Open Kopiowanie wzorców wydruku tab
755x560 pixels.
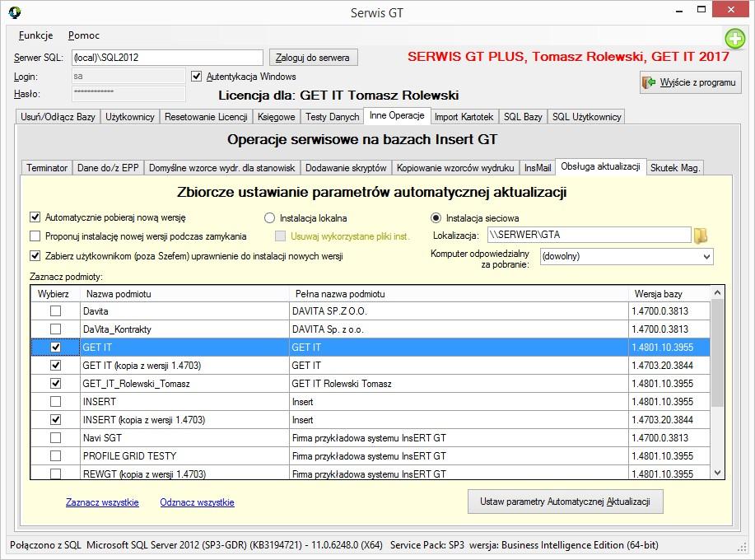455,168
